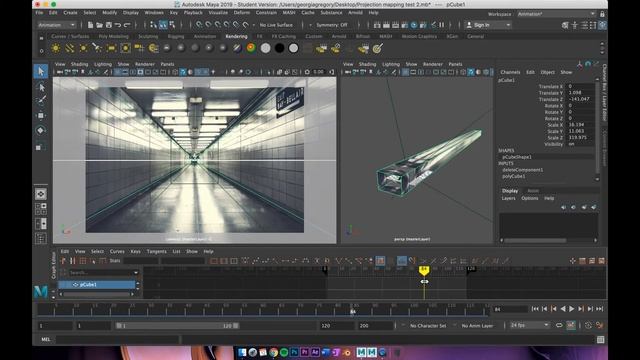Toggle select by component type mode

172,25
